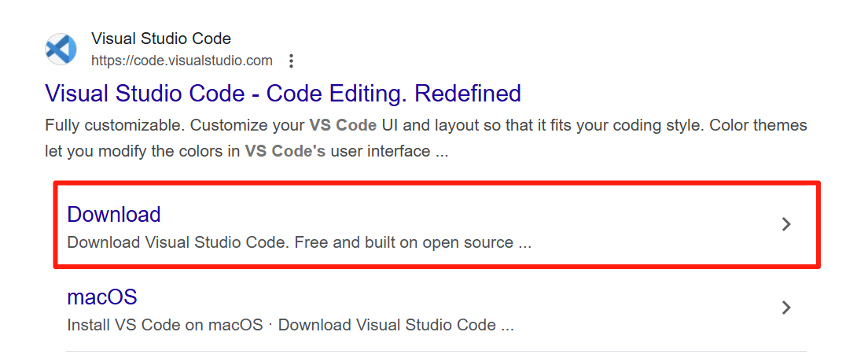Viewport: 868px width, 354px height.
Task: Open the three-dot menu beside the URL
Action: click(291, 61)
